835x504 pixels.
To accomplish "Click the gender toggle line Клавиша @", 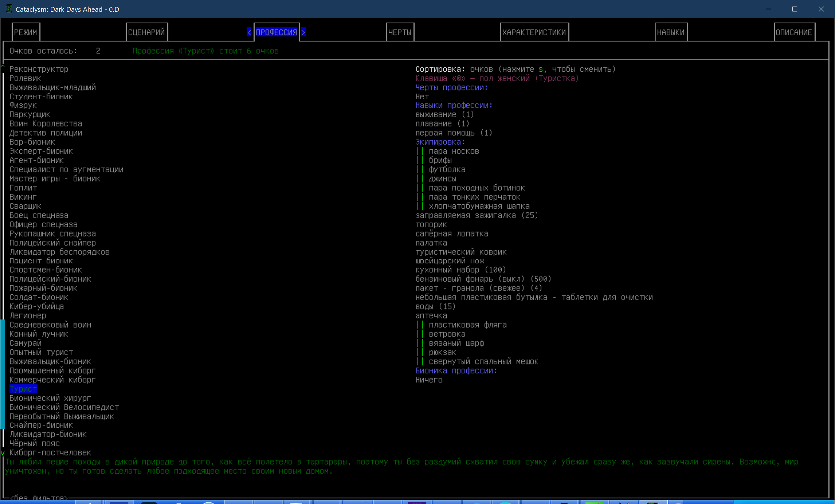I will pos(497,78).
